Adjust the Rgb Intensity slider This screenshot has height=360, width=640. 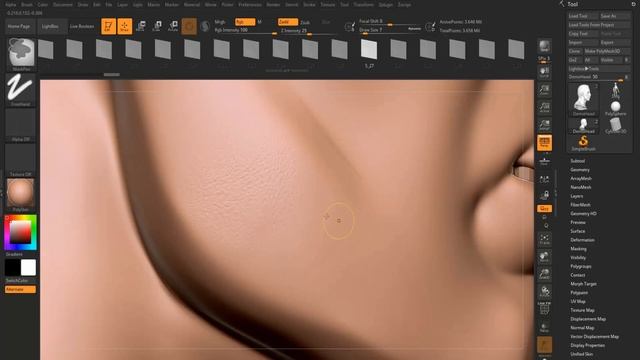coord(245,30)
